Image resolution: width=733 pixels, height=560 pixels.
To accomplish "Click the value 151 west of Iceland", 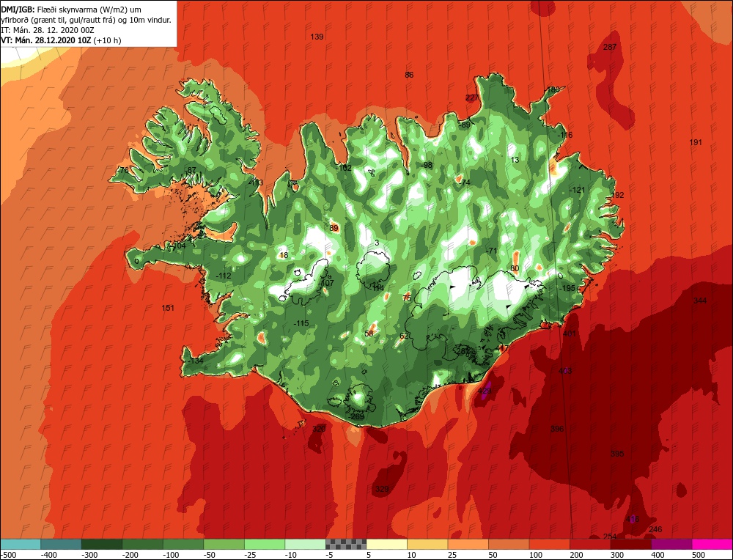I will pos(167,308).
